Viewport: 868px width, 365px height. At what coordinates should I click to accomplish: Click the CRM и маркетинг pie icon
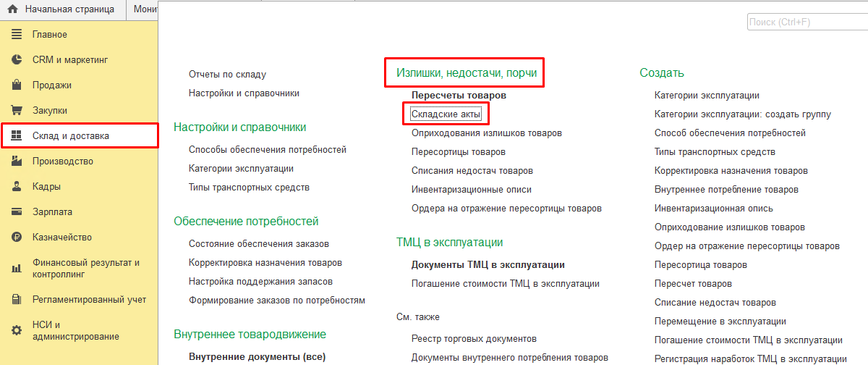click(17, 60)
